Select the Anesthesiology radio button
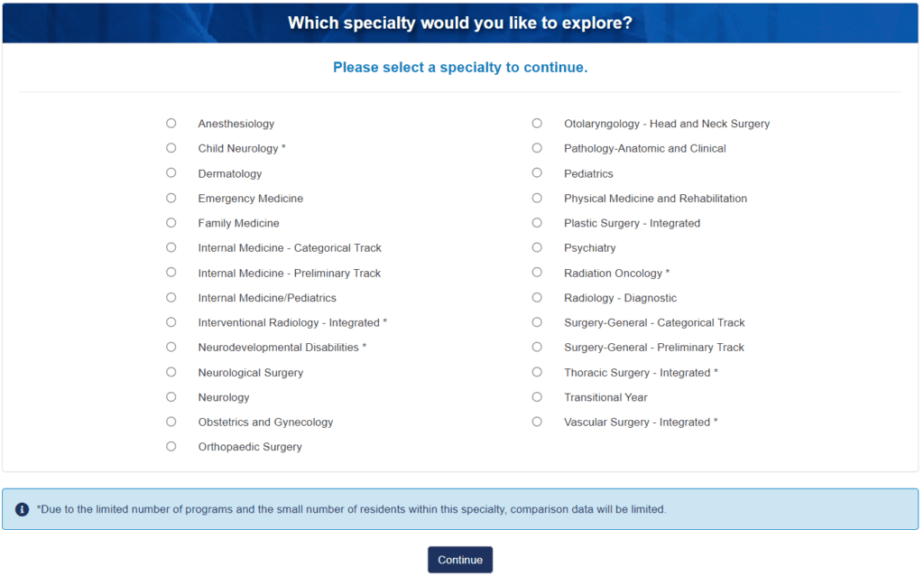 point(171,123)
